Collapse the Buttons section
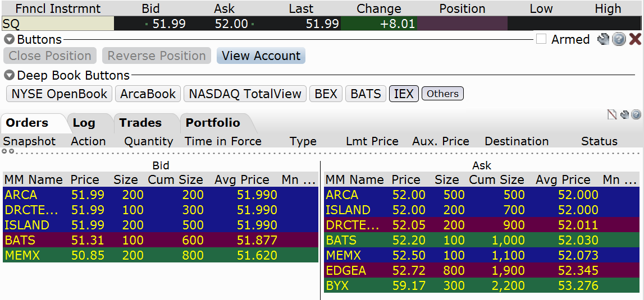Image resolution: width=644 pixels, height=300 pixels. tap(9, 40)
